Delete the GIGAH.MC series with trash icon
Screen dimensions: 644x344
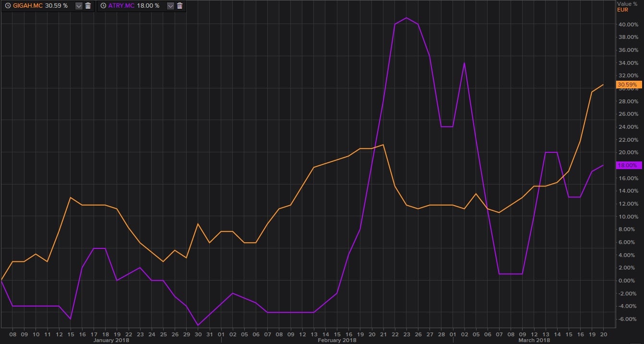[x=88, y=6]
